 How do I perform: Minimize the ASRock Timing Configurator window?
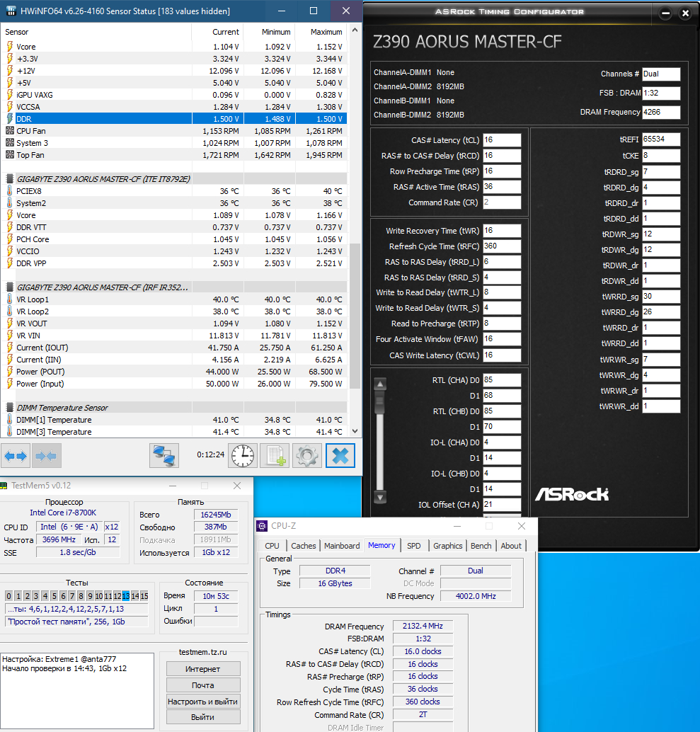[x=666, y=13]
